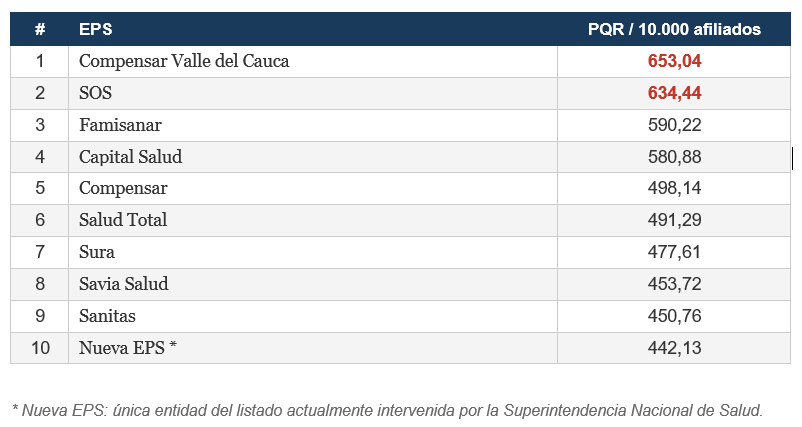Select the Nueva EPS * cell
Screen dimensions: 802x427
pyautogui.click(x=128, y=348)
